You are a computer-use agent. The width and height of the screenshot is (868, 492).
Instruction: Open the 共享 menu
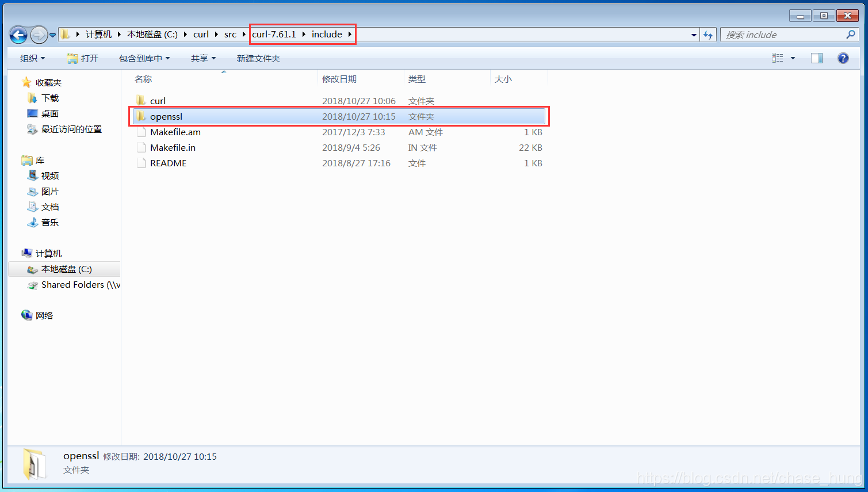pos(203,58)
